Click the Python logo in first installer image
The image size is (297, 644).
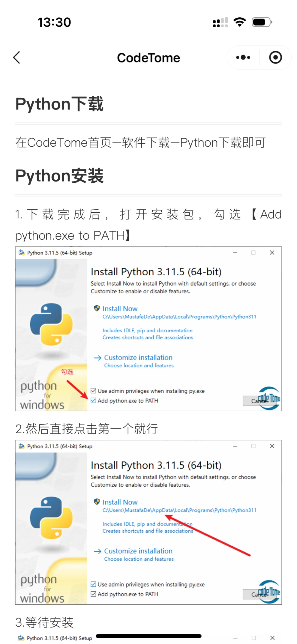(51, 324)
